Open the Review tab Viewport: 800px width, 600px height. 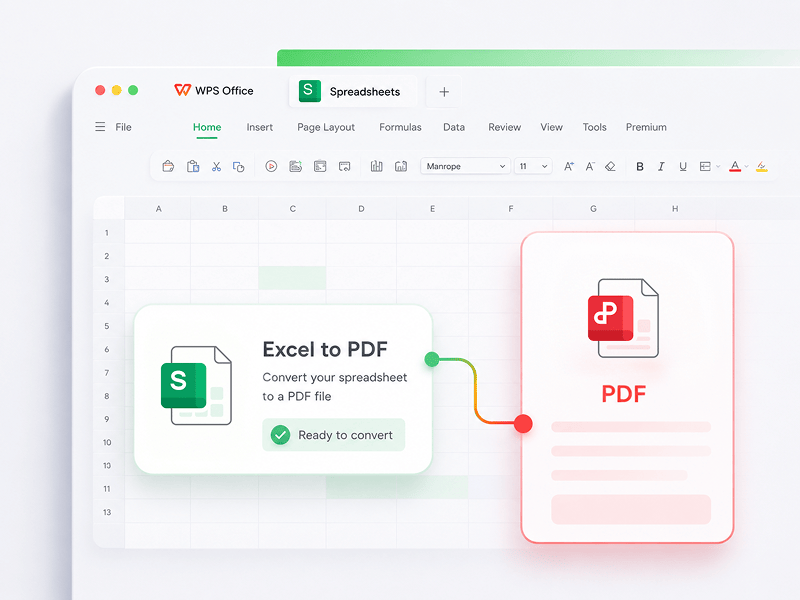click(505, 127)
